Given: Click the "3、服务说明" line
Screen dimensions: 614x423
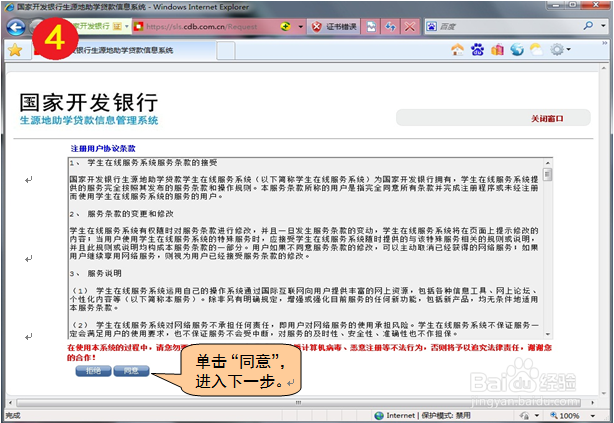Looking at the screenshot, I should tap(96, 273).
